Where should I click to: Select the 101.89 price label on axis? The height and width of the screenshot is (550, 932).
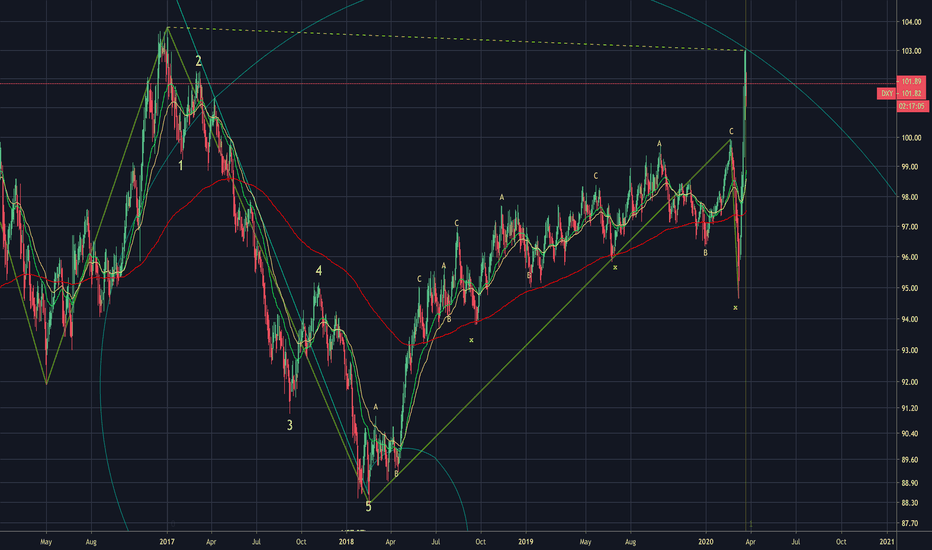coord(911,81)
